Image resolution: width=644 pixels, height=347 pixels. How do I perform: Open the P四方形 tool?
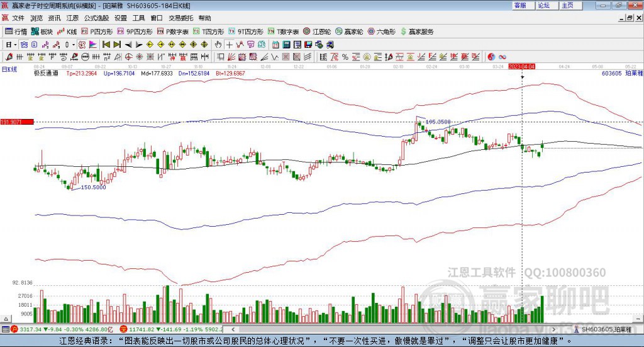(x=97, y=31)
